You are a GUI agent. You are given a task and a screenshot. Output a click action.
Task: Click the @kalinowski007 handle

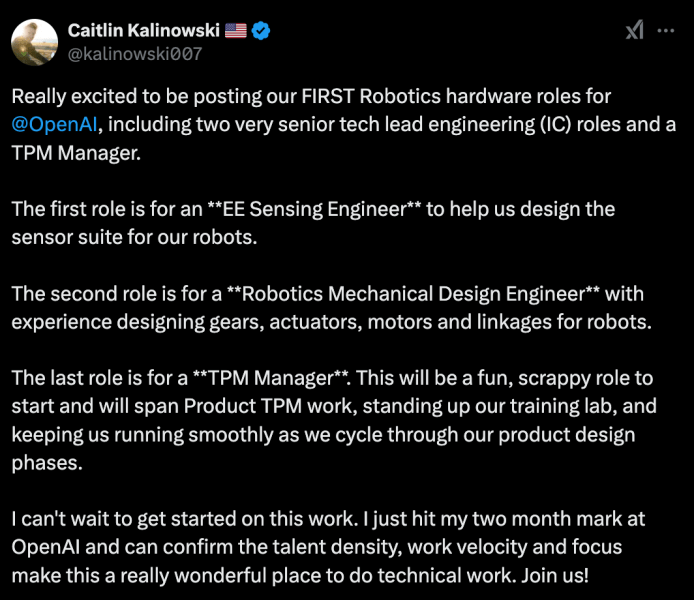tap(134, 54)
